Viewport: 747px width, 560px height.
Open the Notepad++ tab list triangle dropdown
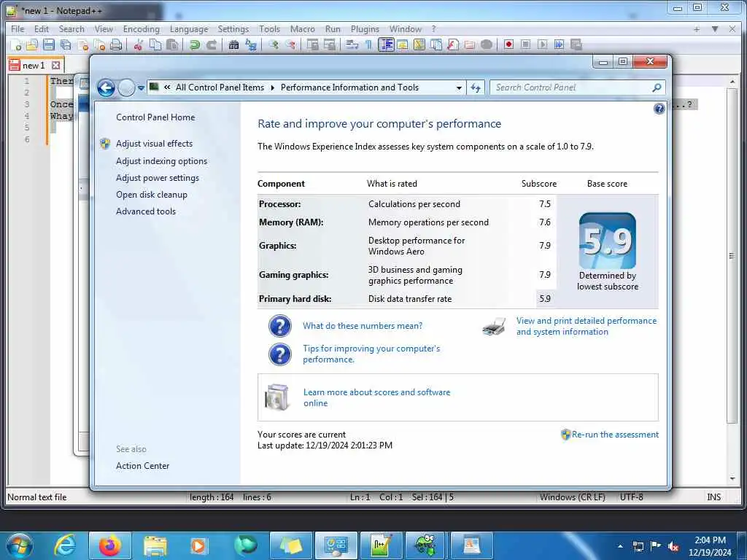click(715, 29)
